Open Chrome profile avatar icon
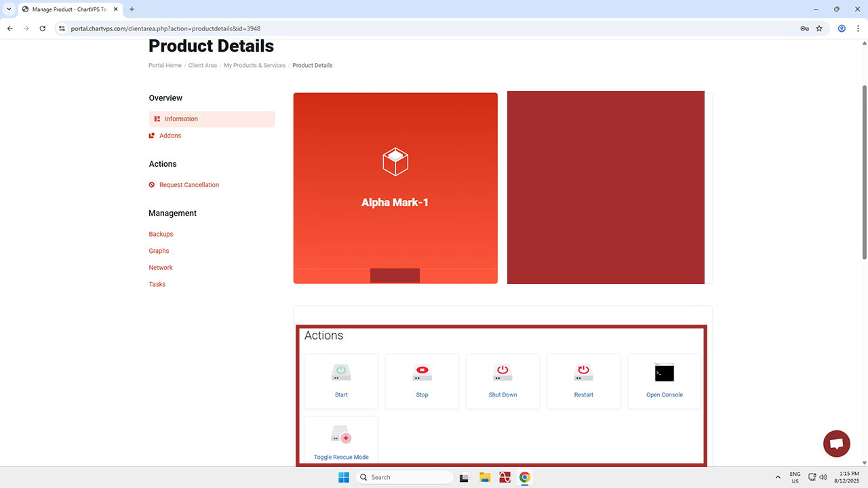The width and height of the screenshot is (868, 488). (x=842, y=28)
